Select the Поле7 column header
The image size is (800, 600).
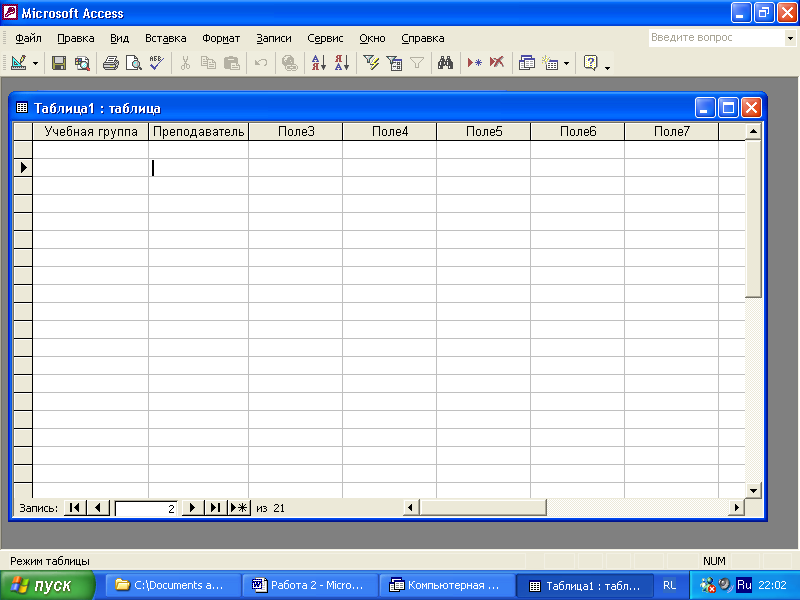pyautogui.click(x=671, y=132)
